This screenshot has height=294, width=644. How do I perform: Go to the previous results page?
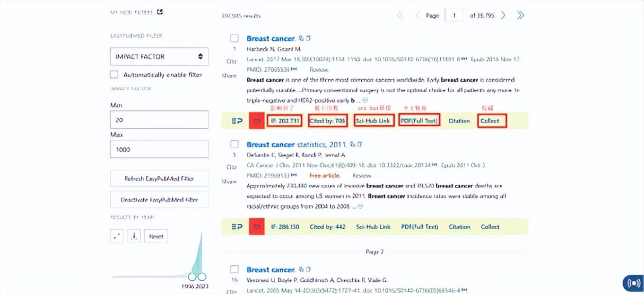pyautogui.click(x=417, y=15)
